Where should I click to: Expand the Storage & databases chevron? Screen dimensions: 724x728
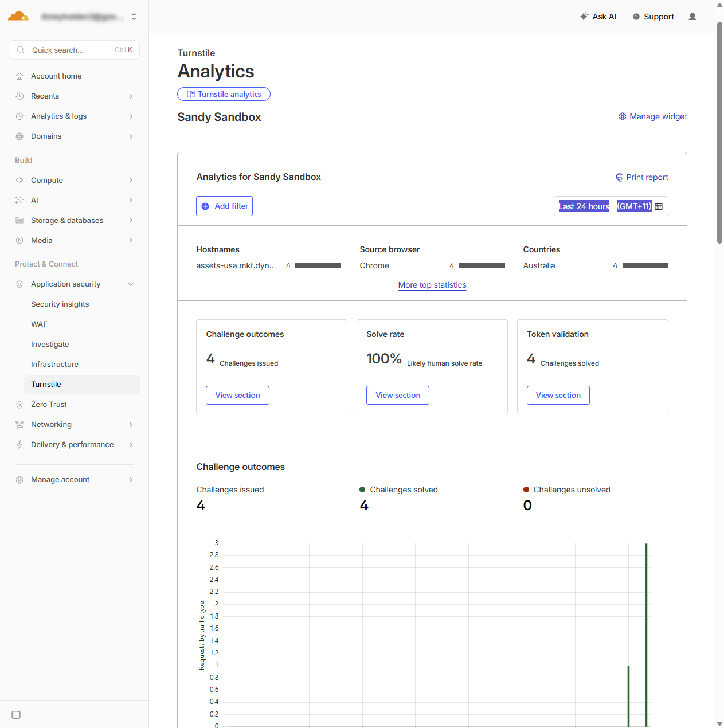point(131,220)
